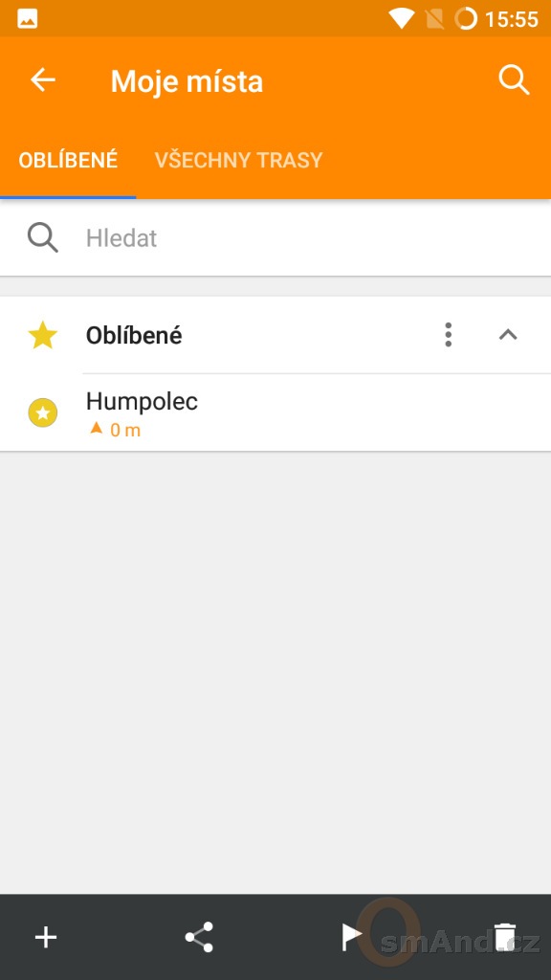The height and width of the screenshot is (980, 551).
Task: Switch to the Všechny trasy tab
Action: point(238,160)
